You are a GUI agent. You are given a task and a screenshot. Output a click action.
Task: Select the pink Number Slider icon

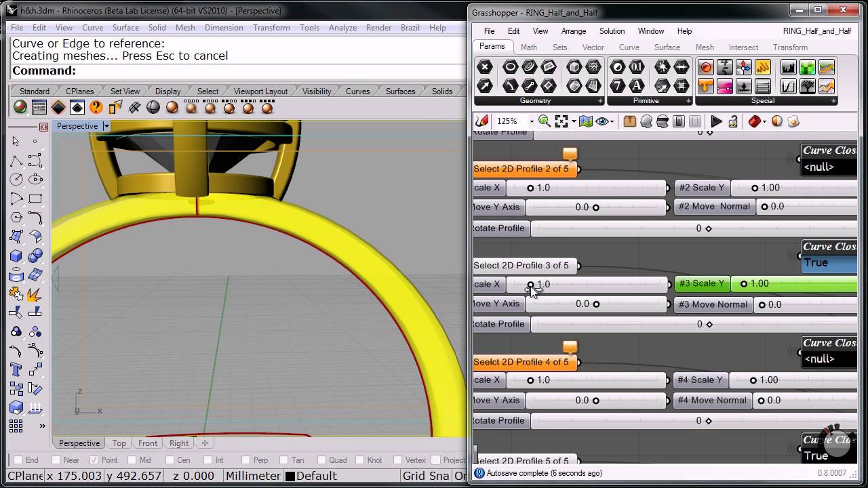725,86
